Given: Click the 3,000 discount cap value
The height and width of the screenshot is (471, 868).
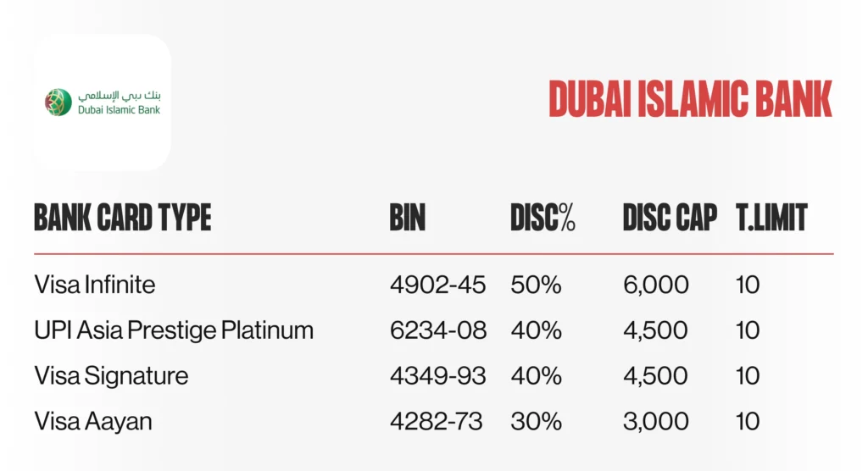Looking at the screenshot, I should pyautogui.click(x=655, y=420).
